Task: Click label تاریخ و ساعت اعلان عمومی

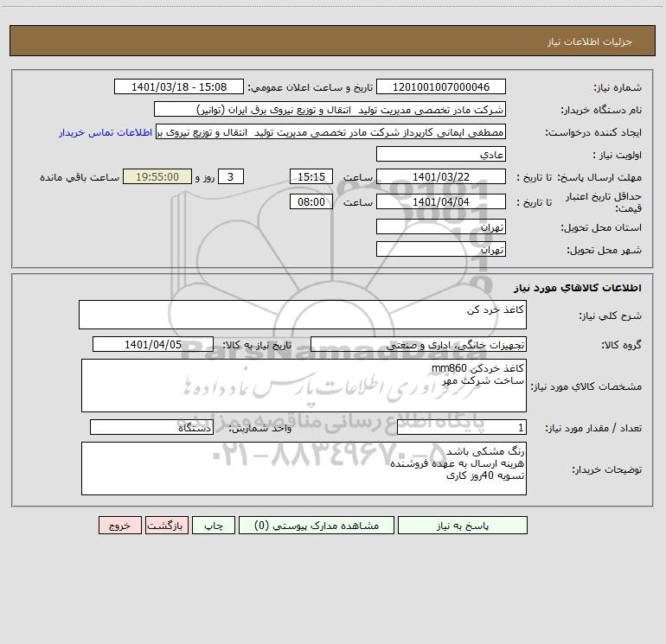Action: coord(311,87)
